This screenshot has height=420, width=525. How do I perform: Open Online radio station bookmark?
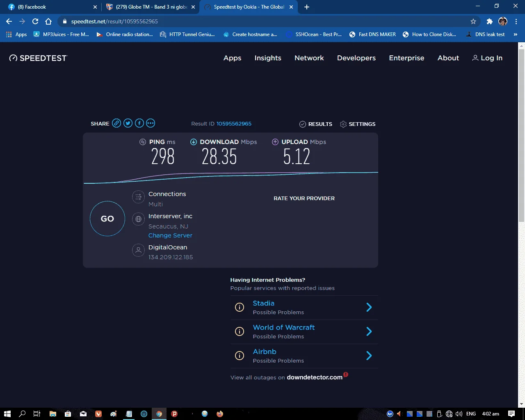125,34
